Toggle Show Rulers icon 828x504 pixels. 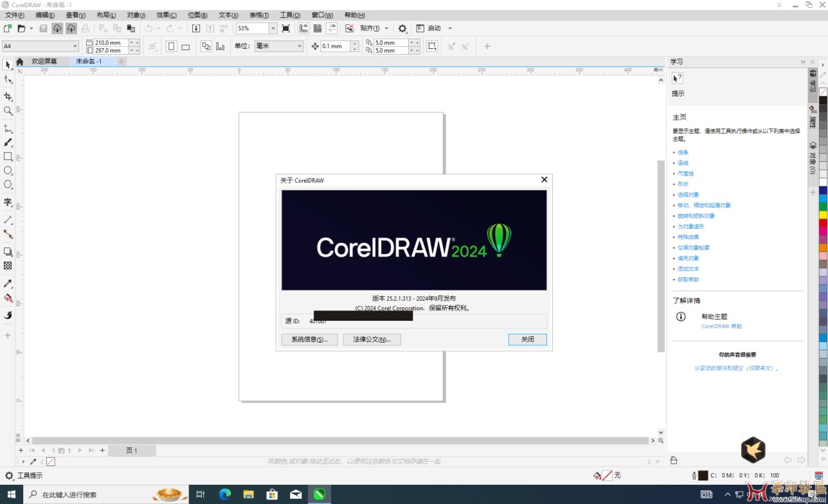[x=303, y=28]
